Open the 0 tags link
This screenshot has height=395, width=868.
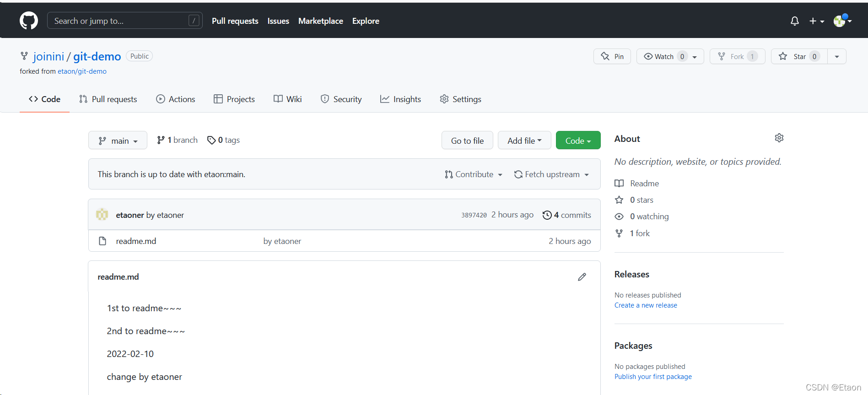click(223, 140)
